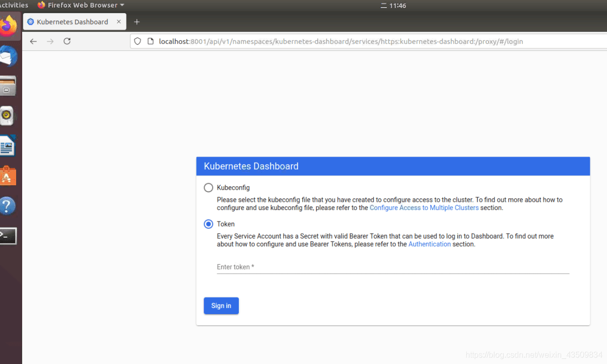The width and height of the screenshot is (607, 364).
Task: Select the Token radio option
Action: click(x=209, y=224)
